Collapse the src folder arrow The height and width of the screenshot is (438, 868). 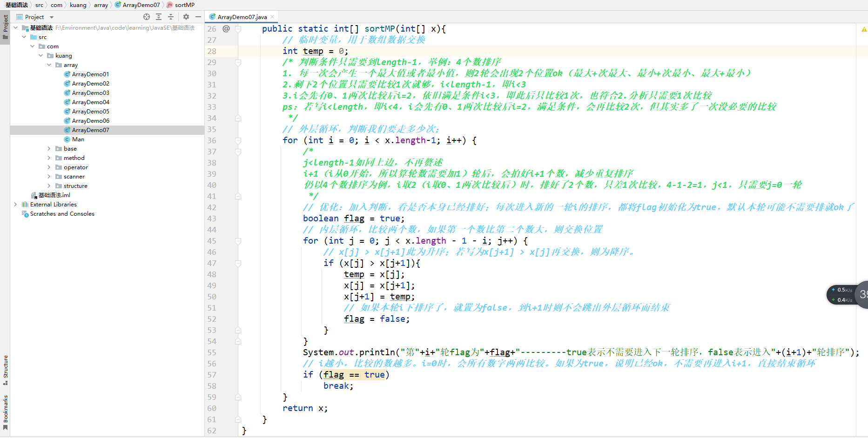pyautogui.click(x=24, y=37)
